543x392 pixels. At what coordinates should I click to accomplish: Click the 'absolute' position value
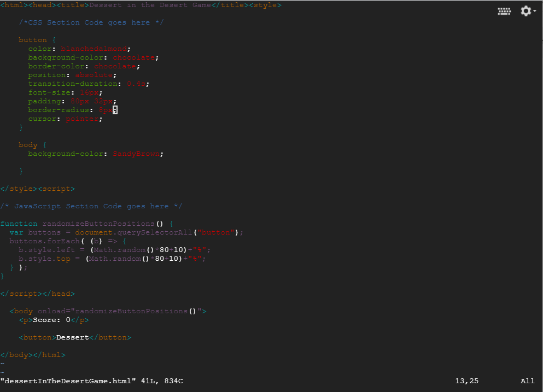coord(94,75)
